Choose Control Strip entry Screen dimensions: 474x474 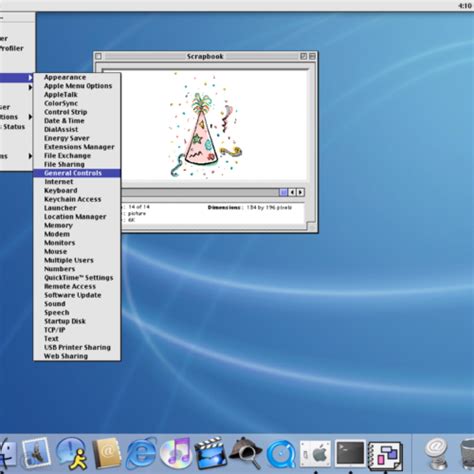tap(77, 112)
